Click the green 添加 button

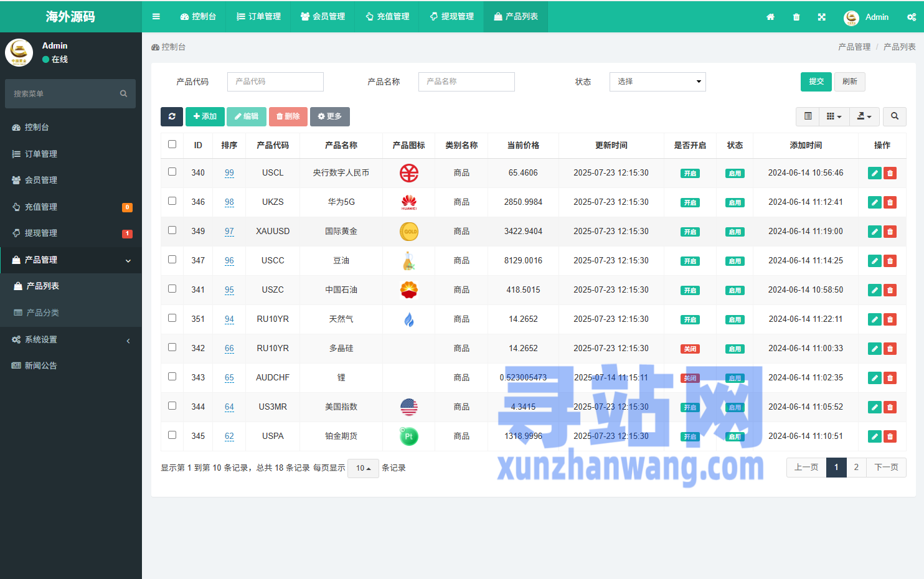coord(205,116)
